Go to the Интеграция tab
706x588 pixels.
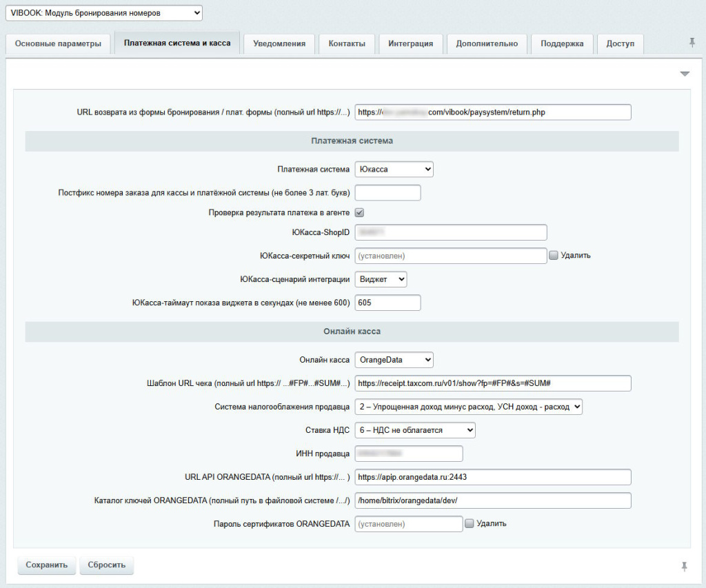point(410,43)
